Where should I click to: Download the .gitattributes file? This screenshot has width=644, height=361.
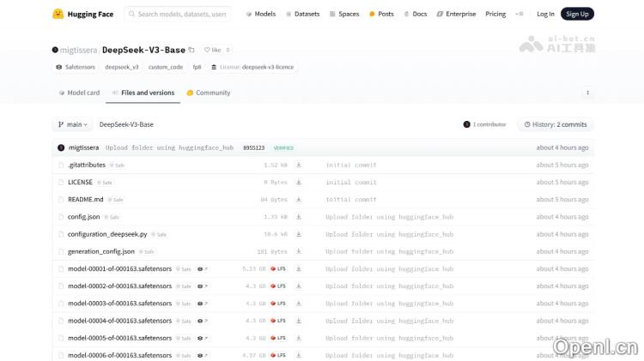(x=299, y=165)
